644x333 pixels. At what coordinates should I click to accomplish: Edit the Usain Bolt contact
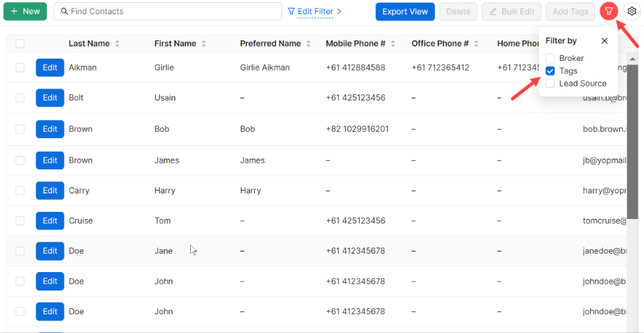coord(50,98)
